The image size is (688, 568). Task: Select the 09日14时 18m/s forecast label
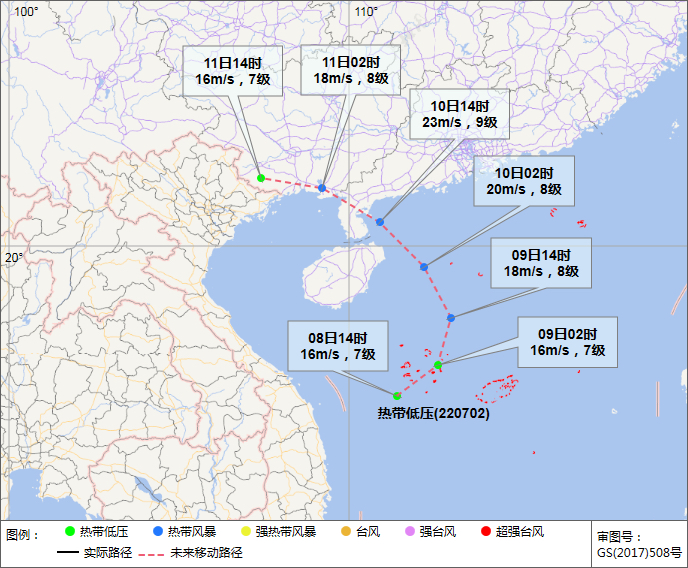pyautogui.click(x=541, y=263)
